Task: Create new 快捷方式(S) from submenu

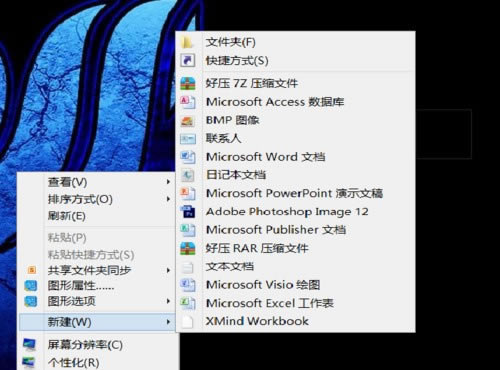Action: point(295,60)
